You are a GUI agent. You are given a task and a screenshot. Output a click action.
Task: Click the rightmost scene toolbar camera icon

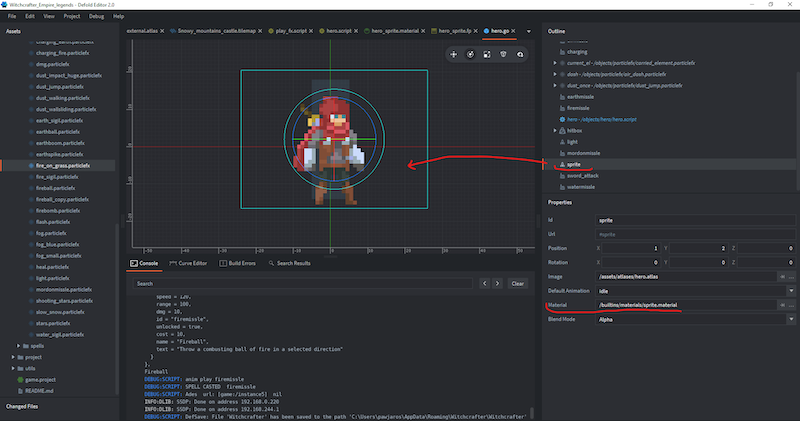click(x=520, y=53)
